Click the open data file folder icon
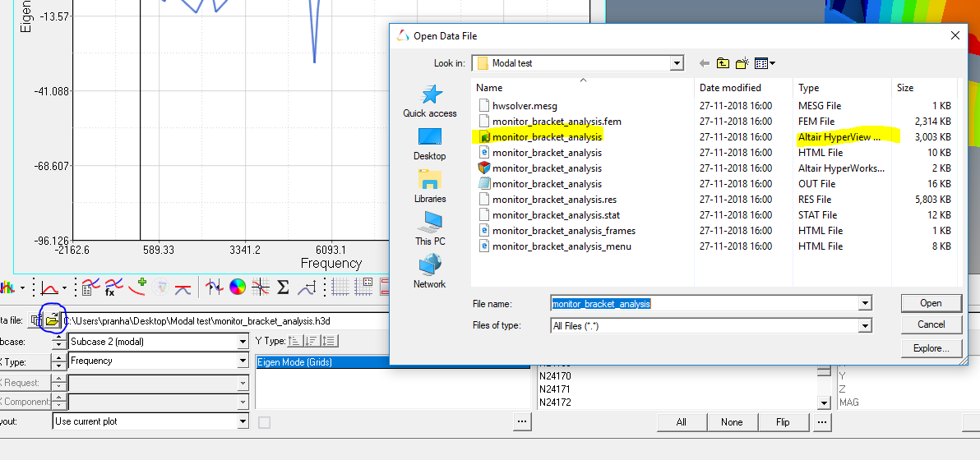Image resolution: width=980 pixels, height=460 pixels. 52,320
